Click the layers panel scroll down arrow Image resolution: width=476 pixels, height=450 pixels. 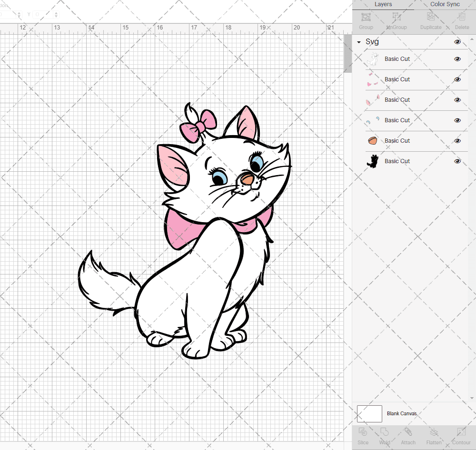tap(472, 399)
